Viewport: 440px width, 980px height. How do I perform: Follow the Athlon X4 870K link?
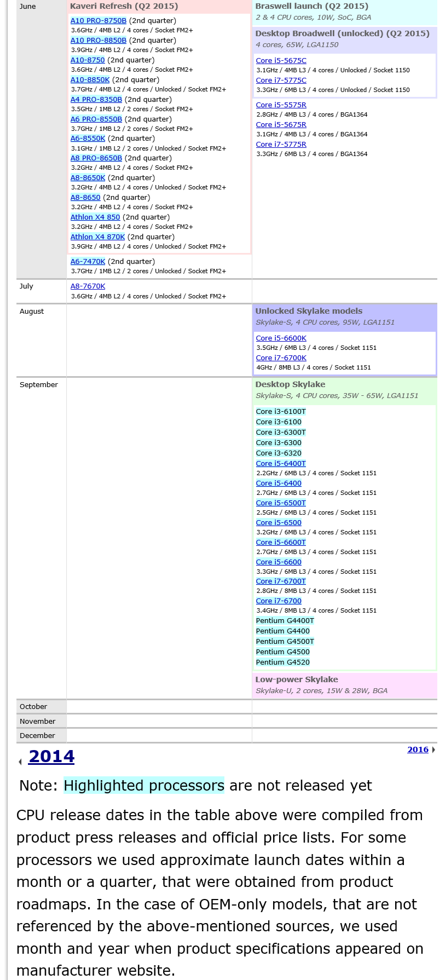click(x=98, y=237)
